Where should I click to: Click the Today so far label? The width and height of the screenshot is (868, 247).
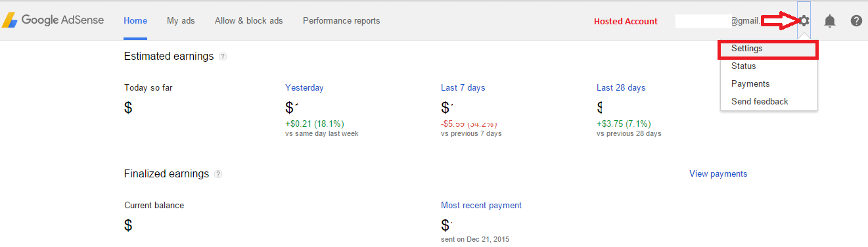tap(148, 87)
